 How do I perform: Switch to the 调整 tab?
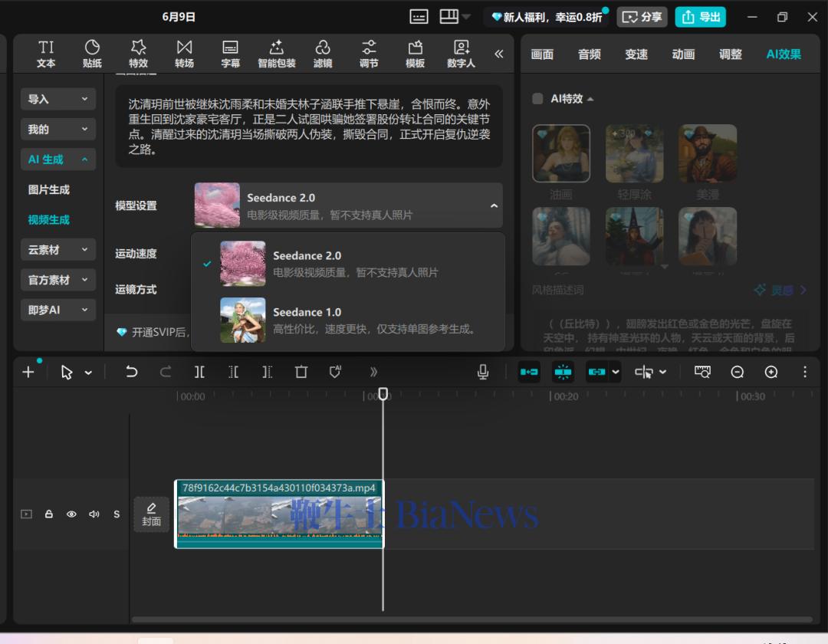click(x=731, y=54)
